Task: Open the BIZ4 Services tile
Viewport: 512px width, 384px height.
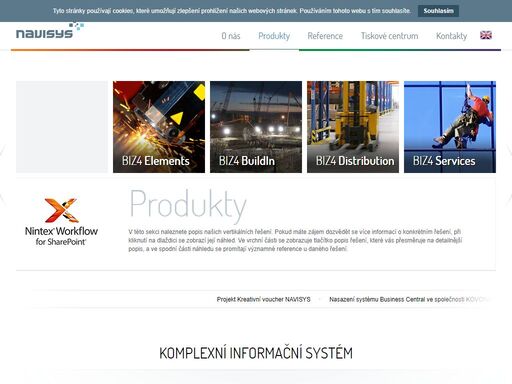Action: point(450,127)
